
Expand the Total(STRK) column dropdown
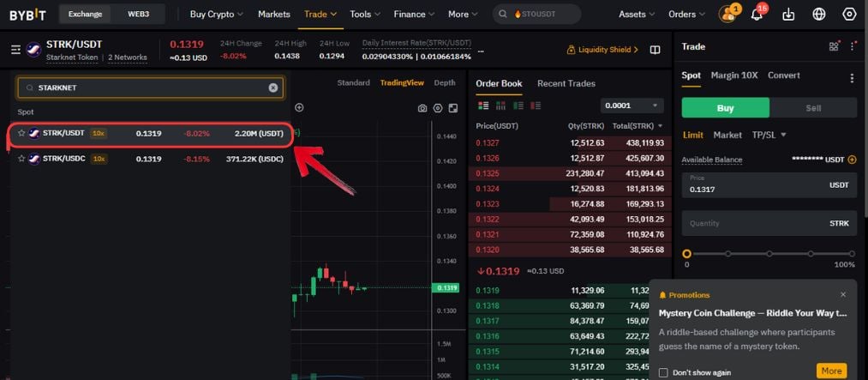638,126
